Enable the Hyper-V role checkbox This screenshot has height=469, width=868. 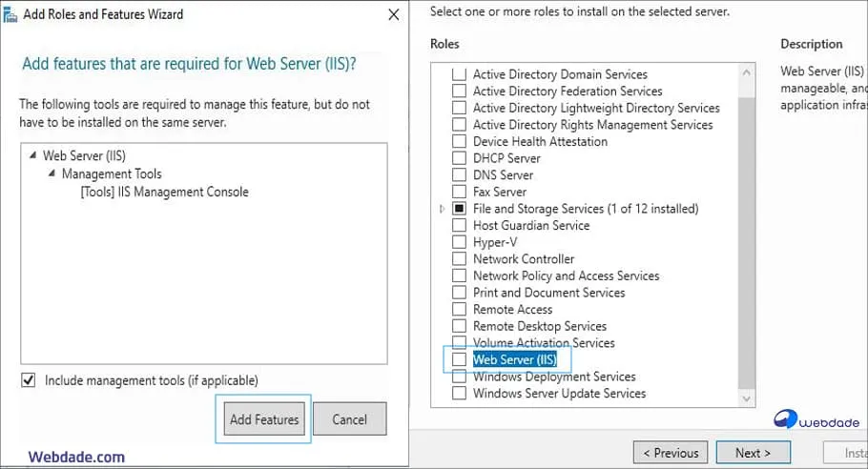(460, 242)
